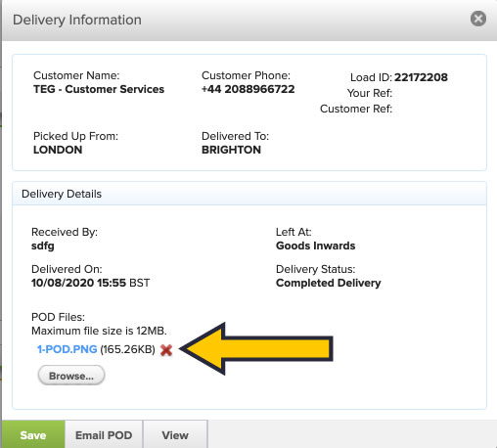497x448 pixels.
Task: Open the 1-POD.PNG file link
Action: (x=68, y=349)
